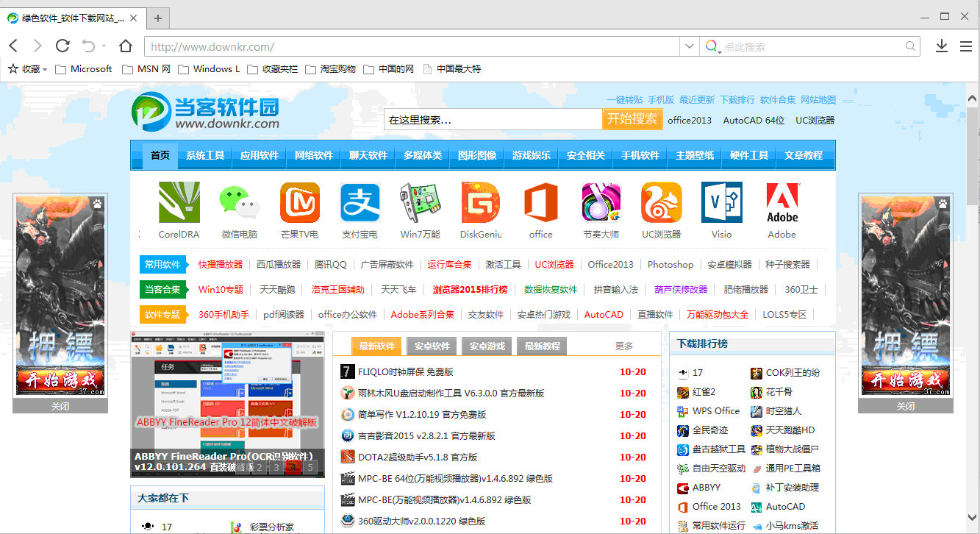Image resolution: width=980 pixels, height=534 pixels.
Task: Click the 收藏 star favorites icon
Action: pyautogui.click(x=12, y=69)
